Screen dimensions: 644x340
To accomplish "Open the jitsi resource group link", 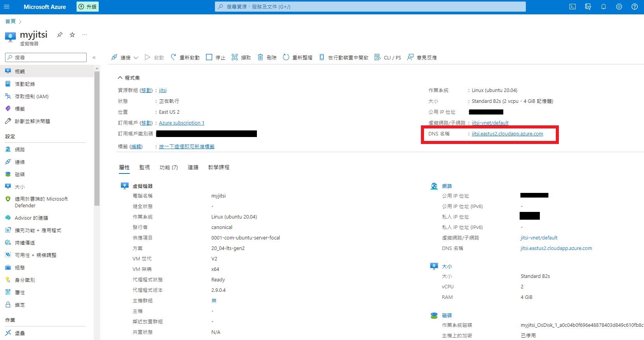I will 163,90.
